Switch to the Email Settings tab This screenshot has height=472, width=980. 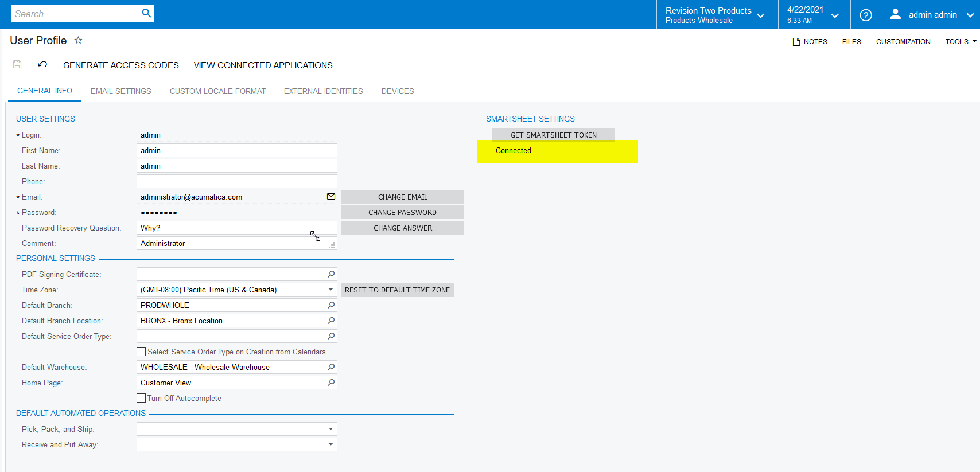coord(121,91)
